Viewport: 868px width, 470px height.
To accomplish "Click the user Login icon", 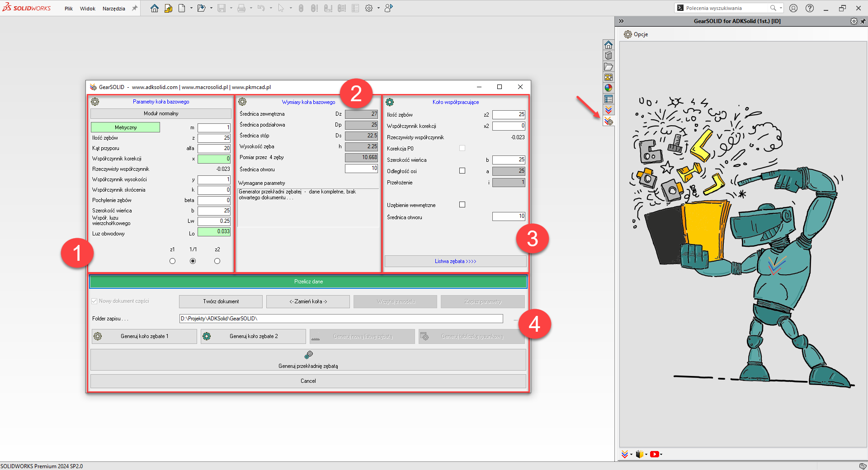I will point(388,8).
